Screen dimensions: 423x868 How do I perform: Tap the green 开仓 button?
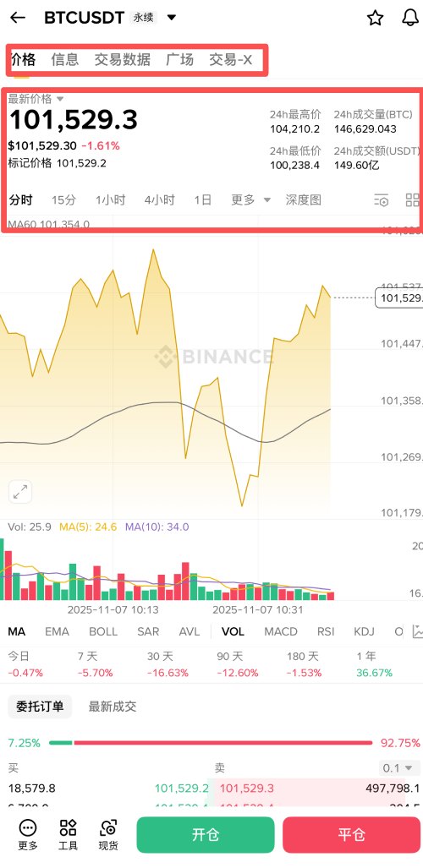[x=206, y=835]
